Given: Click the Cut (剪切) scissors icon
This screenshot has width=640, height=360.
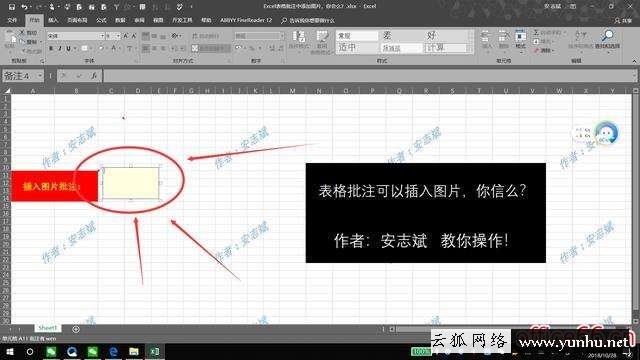Looking at the screenshot, I should pos(22,33).
